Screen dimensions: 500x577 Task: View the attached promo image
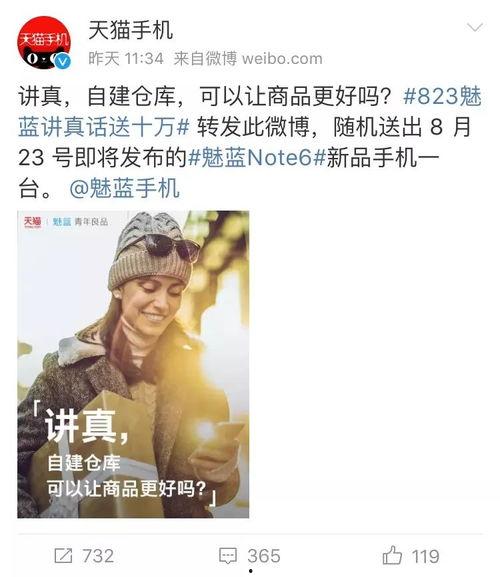(x=133, y=364)
